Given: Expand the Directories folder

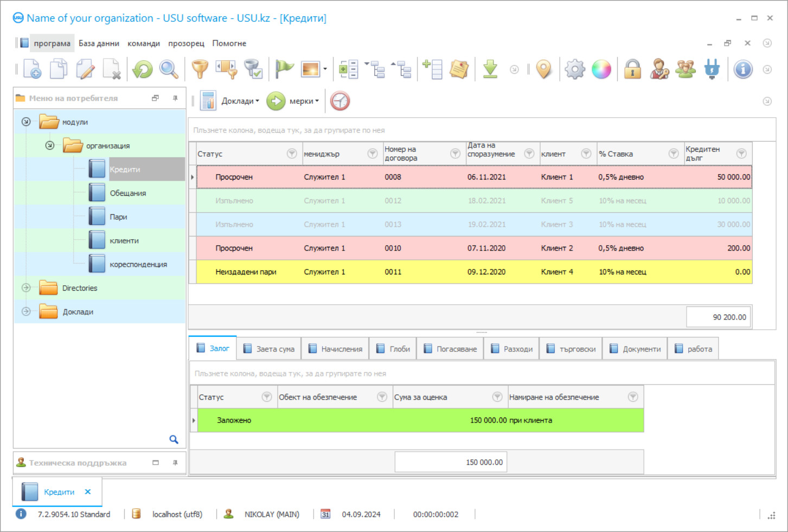Looking at the screenshot, I should click(x=26, y=288).
